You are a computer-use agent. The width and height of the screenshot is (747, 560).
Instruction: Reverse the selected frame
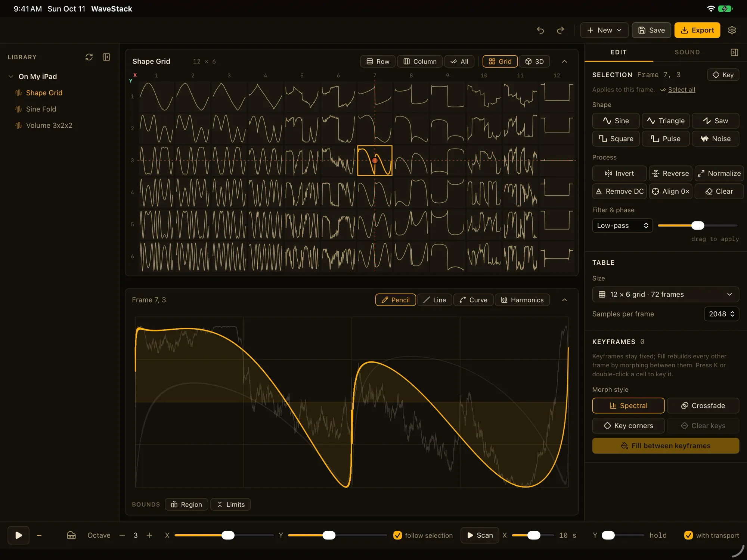(670, 173)
